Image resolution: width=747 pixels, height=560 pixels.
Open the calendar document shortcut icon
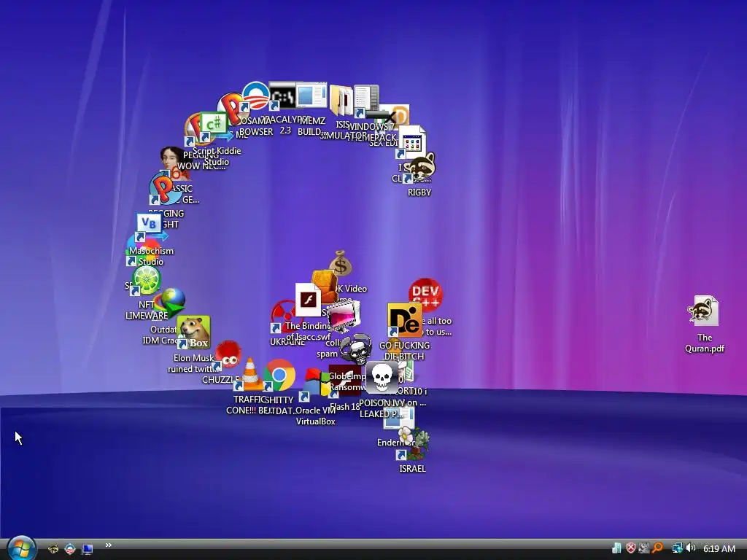[x=411, y=142]
